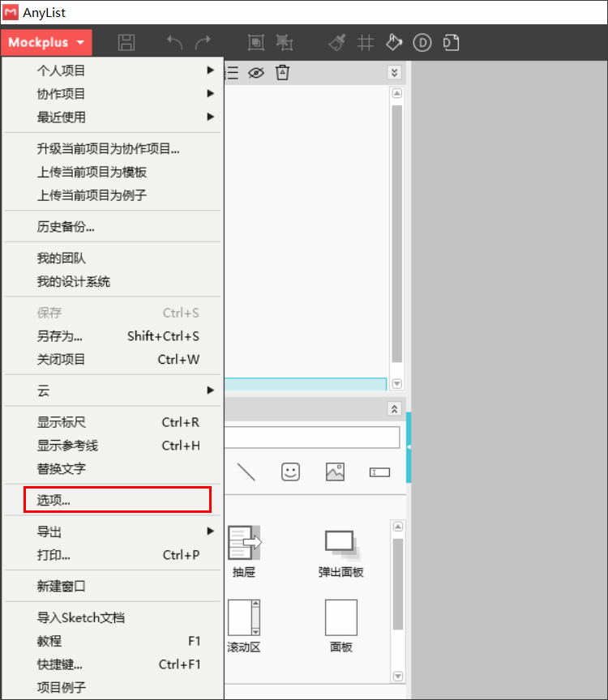Expand the 个人项目 submenu
The image size is (608, 700).
[113, 70]
